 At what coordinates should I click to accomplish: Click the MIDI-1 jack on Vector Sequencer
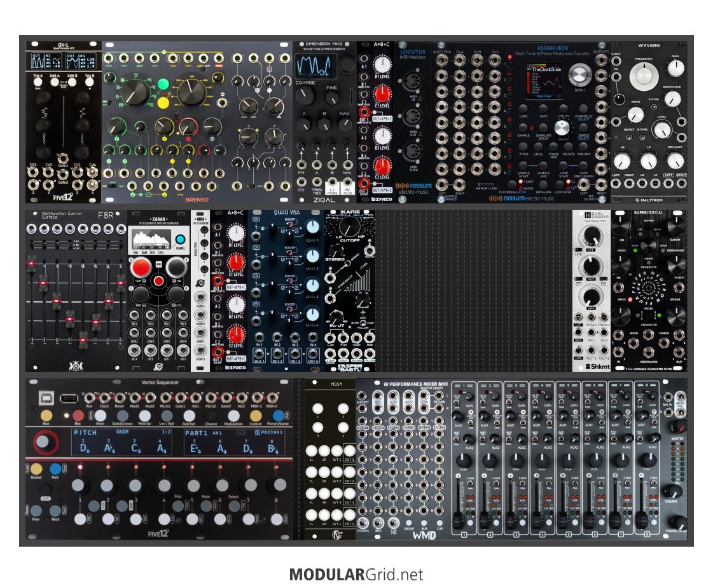[x=258, y=397]
